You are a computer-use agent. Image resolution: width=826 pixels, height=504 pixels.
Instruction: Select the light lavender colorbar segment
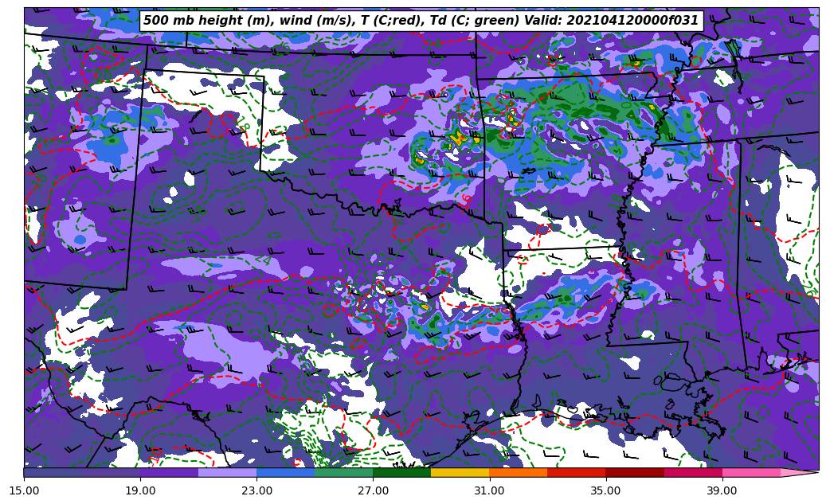(227, 472)
